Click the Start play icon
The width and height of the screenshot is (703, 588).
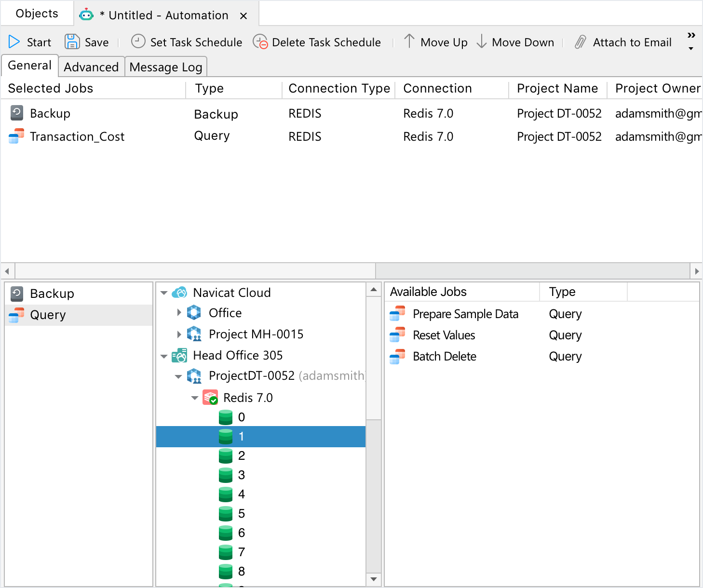(14, 42)
